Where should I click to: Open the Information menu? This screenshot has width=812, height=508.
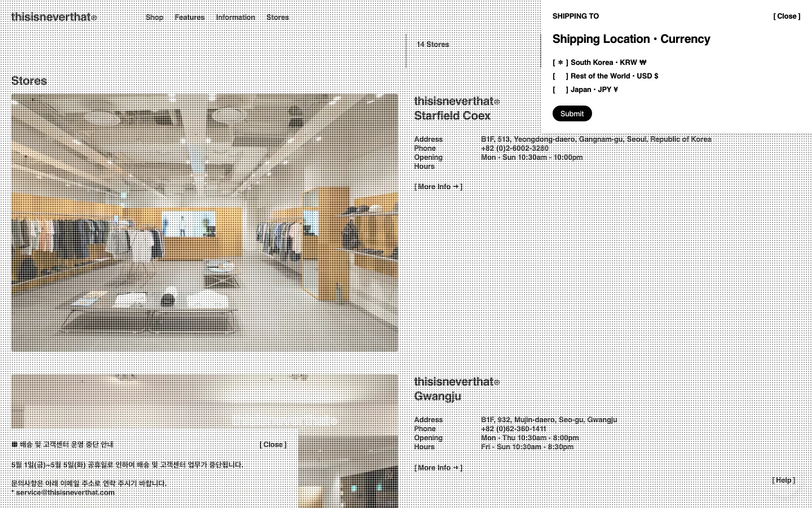click(x=236, y=17)
